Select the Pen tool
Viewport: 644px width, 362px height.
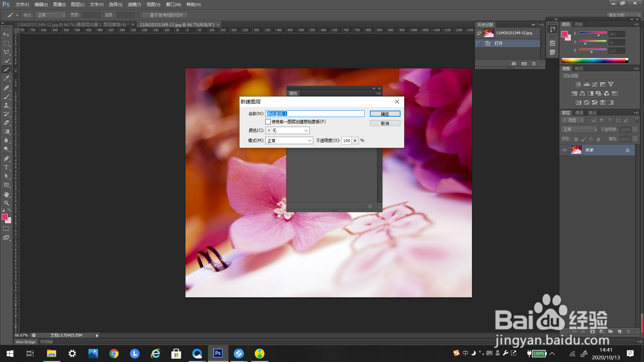click(x=6, y=158)
